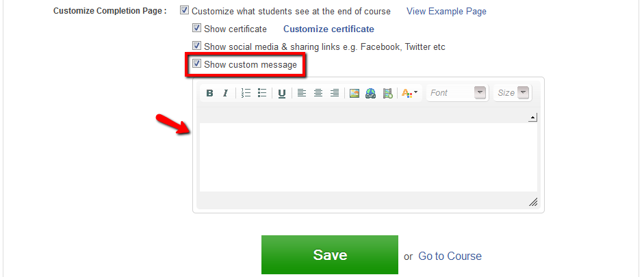The height and width of the screenshot is (277, 644).
Task: Center align the message text
Action: (x=318, y=93)
